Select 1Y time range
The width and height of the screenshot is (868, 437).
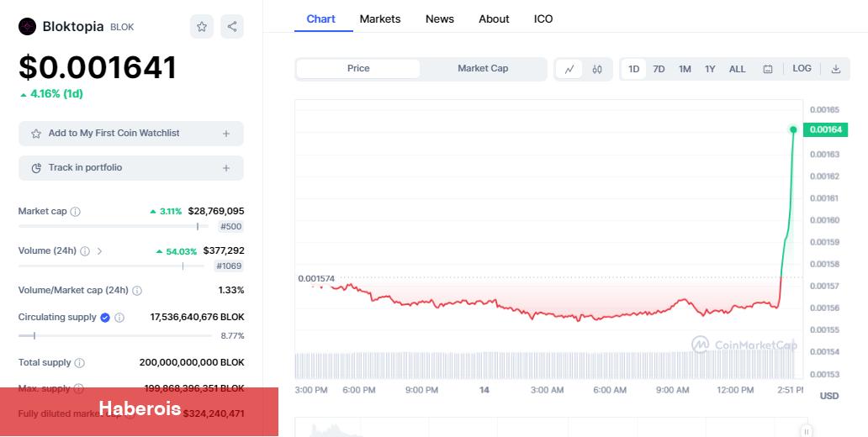tap(710, 69)
